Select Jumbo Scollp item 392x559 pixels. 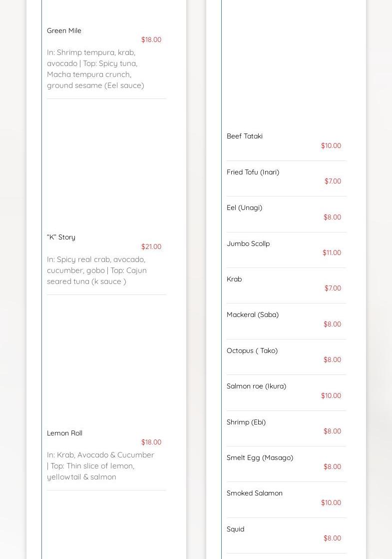pyautogui.click(x=248, y=243)
